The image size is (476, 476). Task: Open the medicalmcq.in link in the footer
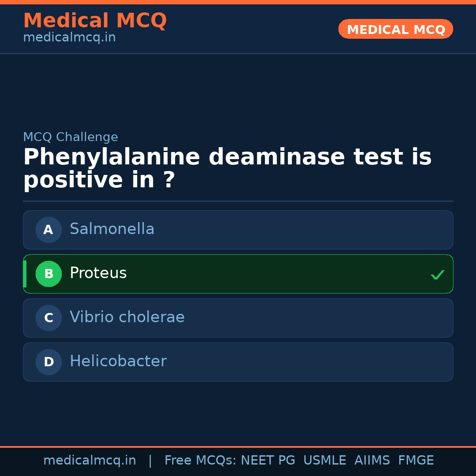click(89, 461)
